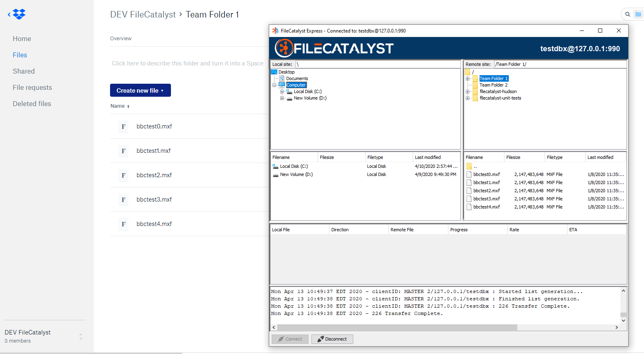The height and width of the screenshot is (354, 644).
Task: Go to Deleted files in sidebar
Action: (32, 104)
